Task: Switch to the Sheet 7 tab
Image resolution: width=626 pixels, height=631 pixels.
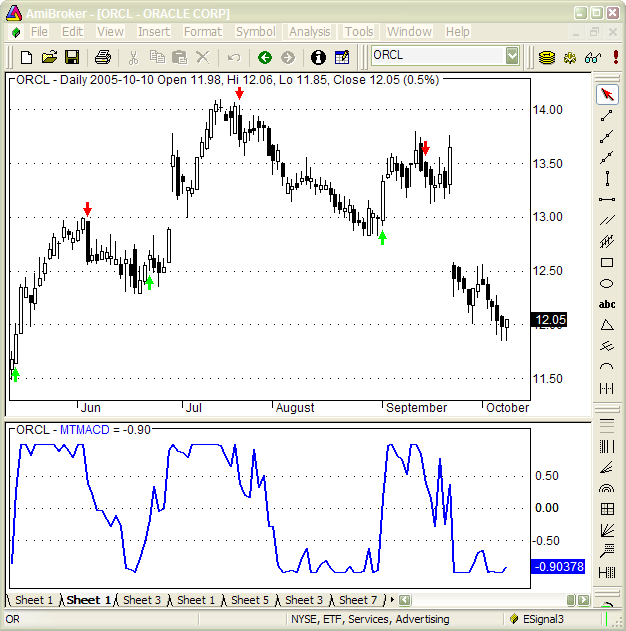Action: [357, 600]
